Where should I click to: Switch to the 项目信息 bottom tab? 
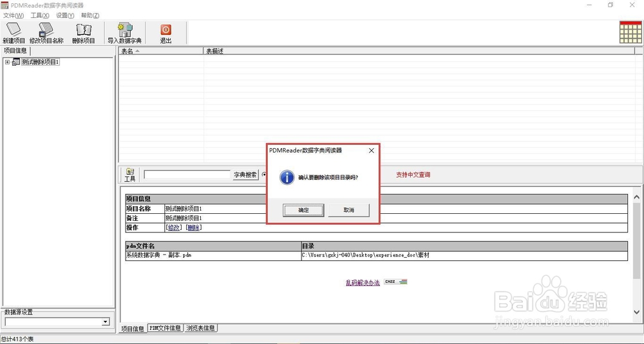click(x=133, y=329)
